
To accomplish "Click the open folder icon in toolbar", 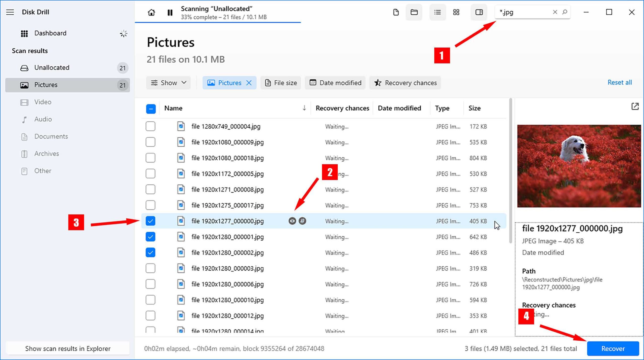I will (414, 12).
